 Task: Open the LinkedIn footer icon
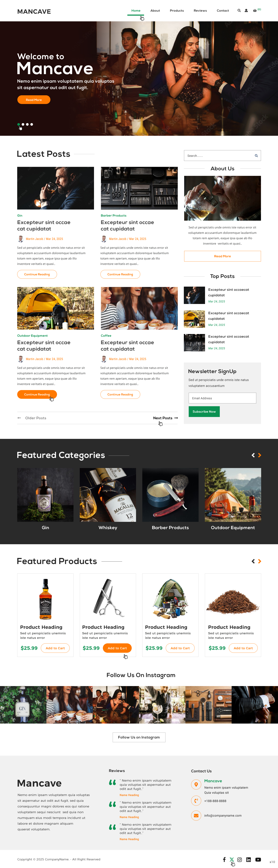[249, 859]
